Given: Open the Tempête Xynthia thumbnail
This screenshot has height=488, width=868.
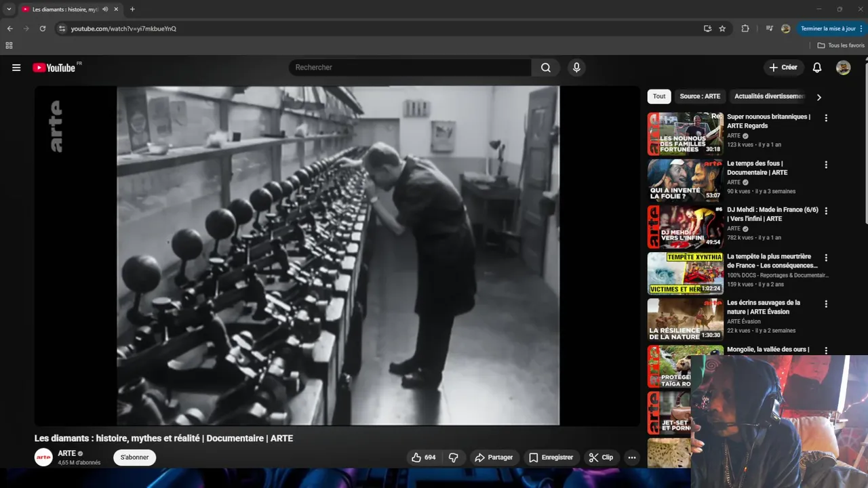Looking at the screenshot, I should (685, 273).
